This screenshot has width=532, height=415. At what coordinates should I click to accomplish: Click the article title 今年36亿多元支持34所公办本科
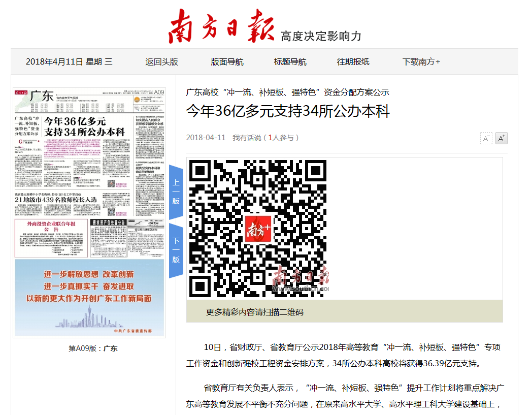(287, 112)
